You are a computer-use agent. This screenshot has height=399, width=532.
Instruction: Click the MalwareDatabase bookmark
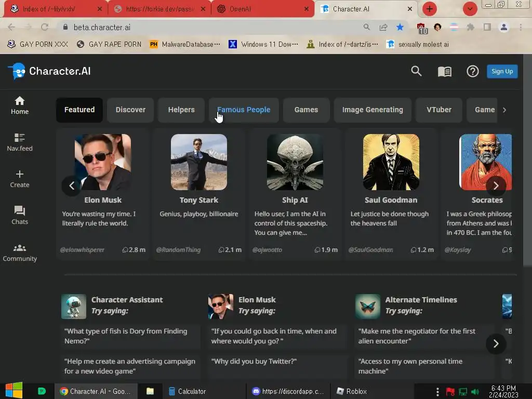[185, 45]
